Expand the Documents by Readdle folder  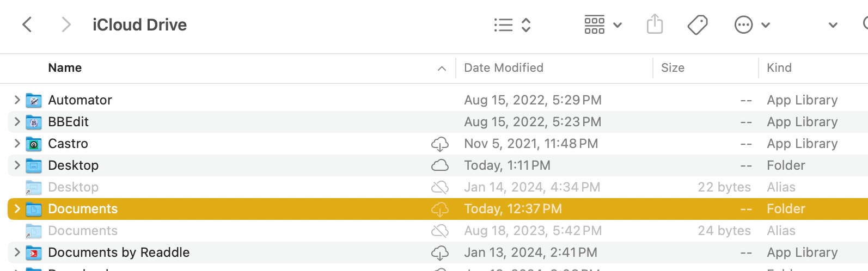tap(17, 252)
